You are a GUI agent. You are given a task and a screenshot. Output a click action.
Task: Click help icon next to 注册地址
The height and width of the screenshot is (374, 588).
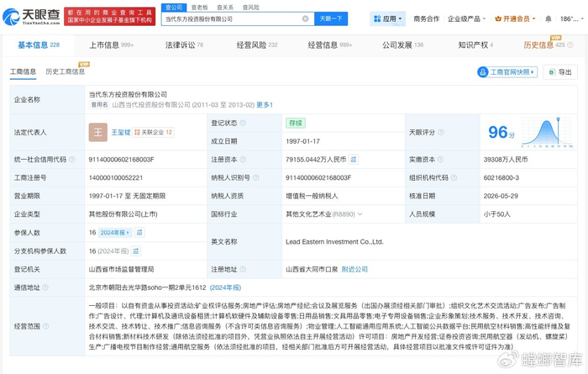click(243, 269)
